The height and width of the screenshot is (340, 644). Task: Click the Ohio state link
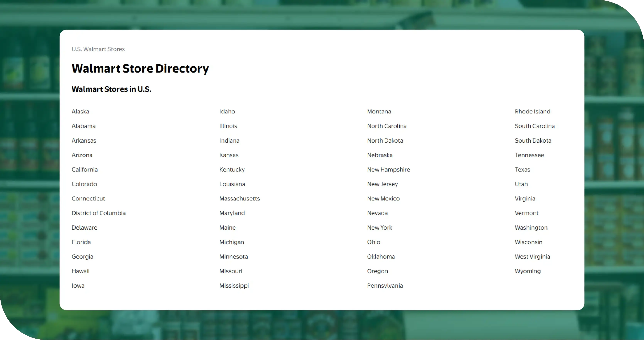click(x=374, y=242)
